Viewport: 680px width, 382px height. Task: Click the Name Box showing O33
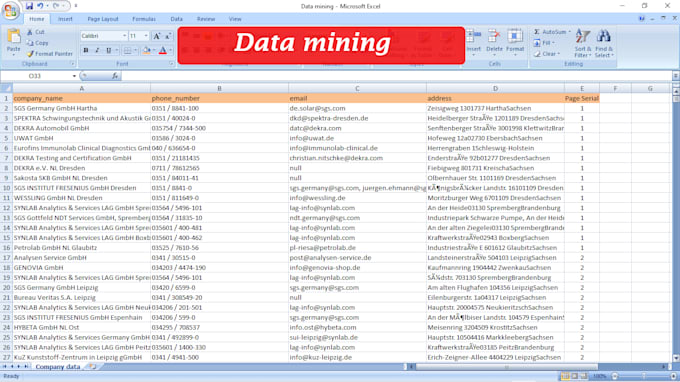click(x=36, y=76)
